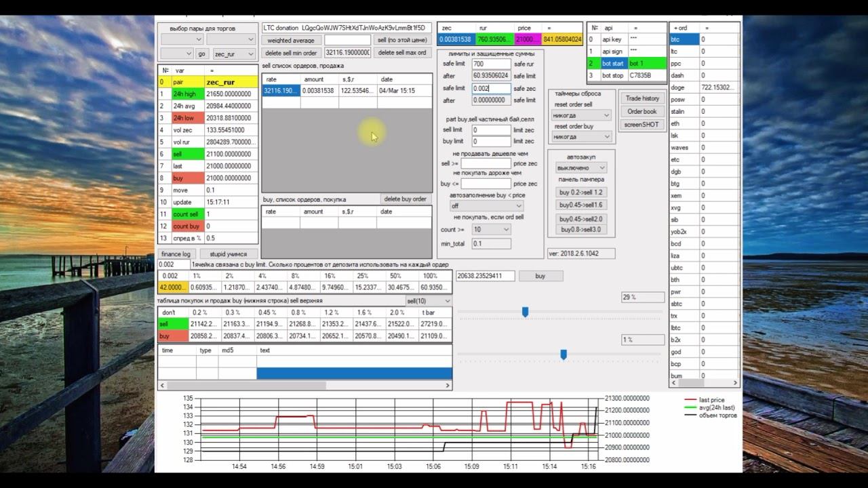Expand the reset order sell dropdown
The height and width of the screenshot is (488, 868).
(x=583, y=115)
